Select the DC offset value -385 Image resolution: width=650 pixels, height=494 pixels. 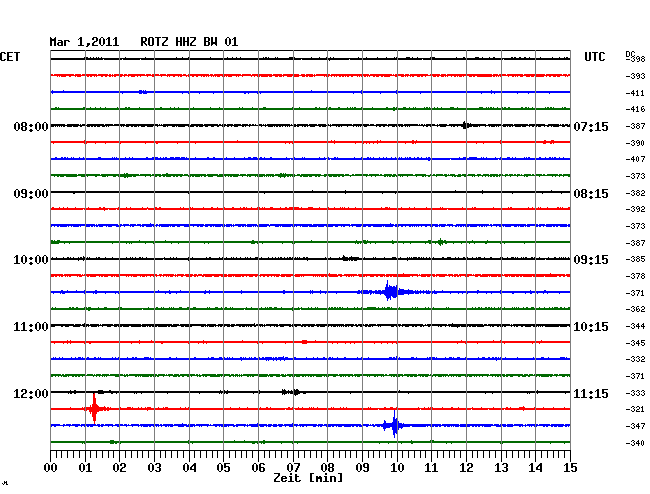[x=635, y=259]
